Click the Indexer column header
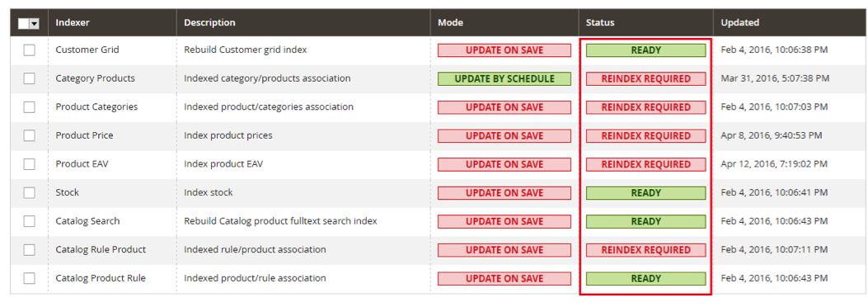Viewport: 868px width, 307px height. (x=73, y=23)
